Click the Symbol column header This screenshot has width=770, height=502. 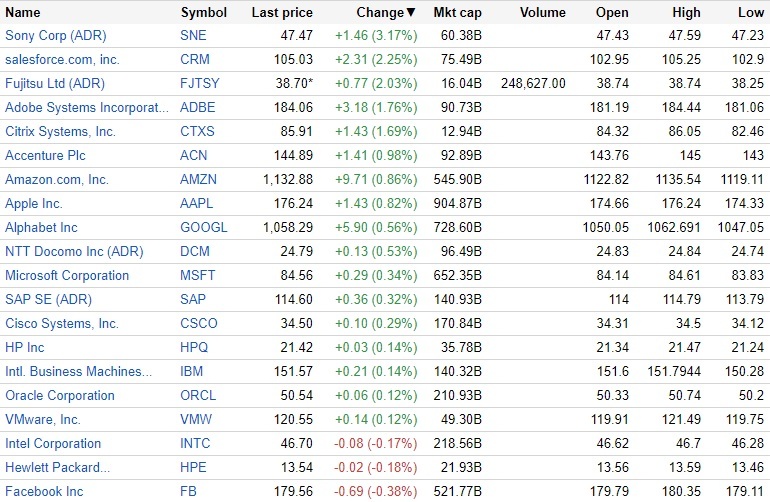coord(203,13)
